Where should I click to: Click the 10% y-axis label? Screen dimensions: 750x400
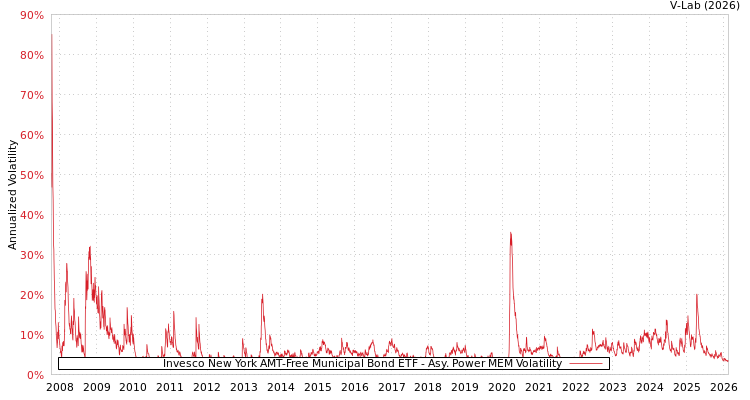32,335
